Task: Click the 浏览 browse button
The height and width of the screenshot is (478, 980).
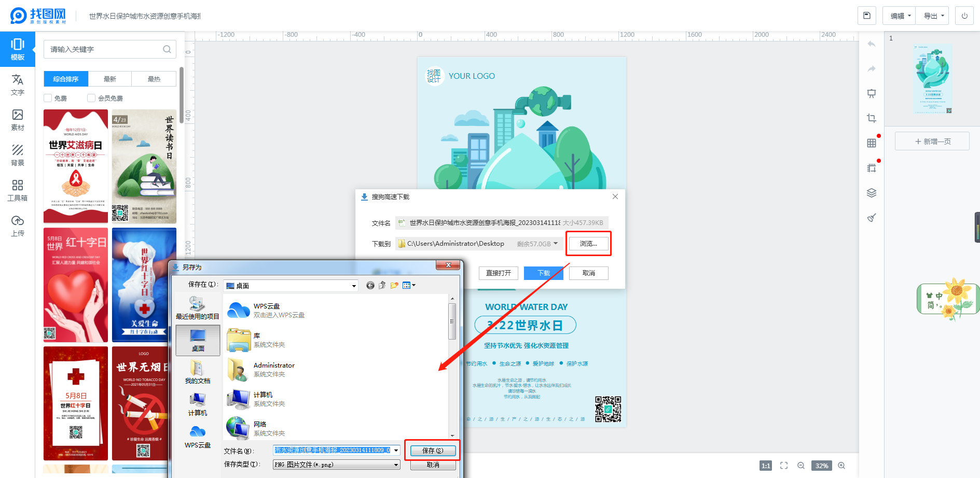Action: coord(588,244)
